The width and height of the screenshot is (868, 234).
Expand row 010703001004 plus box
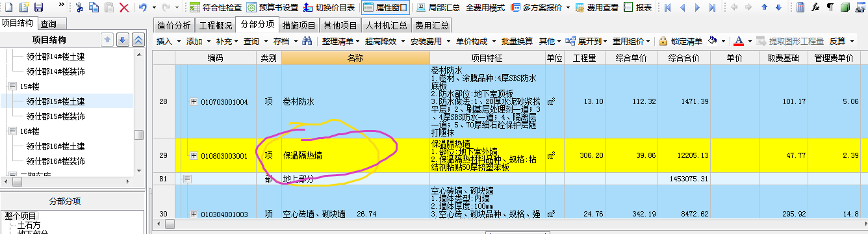194,102
